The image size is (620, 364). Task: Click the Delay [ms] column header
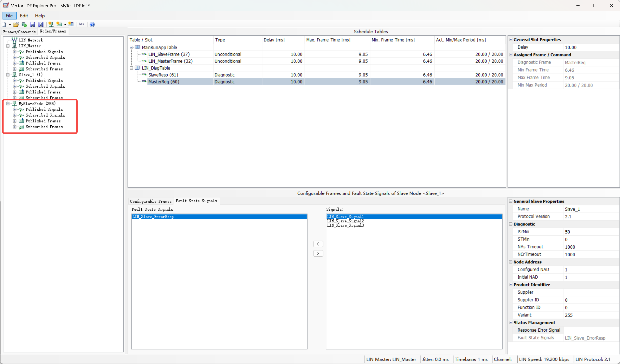pyautogui.click(x=283, y=40)
